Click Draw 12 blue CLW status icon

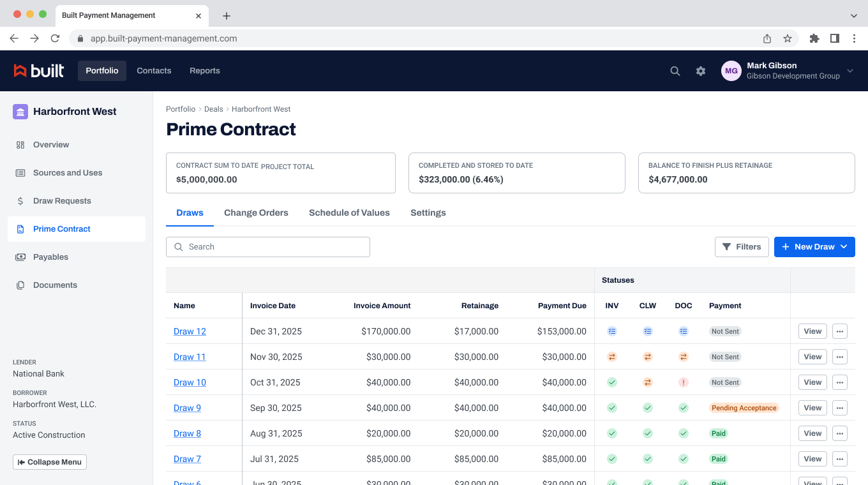pyautogui.click(x=648, y=331)
